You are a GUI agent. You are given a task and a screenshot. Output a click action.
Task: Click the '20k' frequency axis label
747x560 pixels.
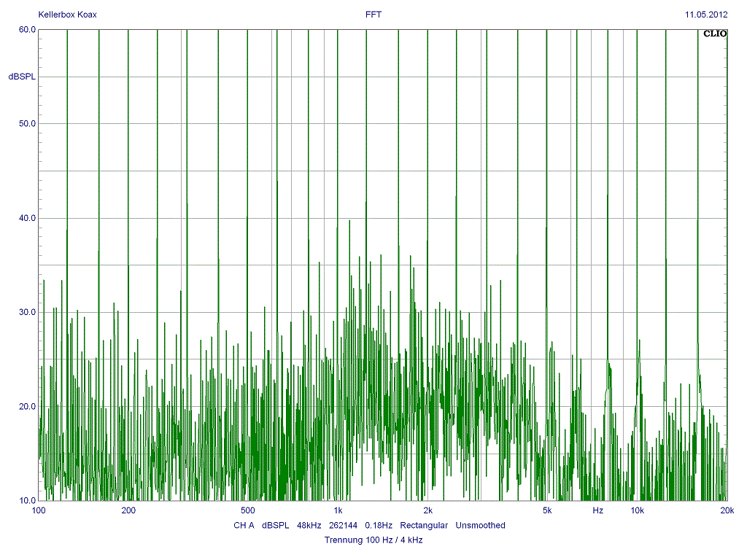coord(727,510)
